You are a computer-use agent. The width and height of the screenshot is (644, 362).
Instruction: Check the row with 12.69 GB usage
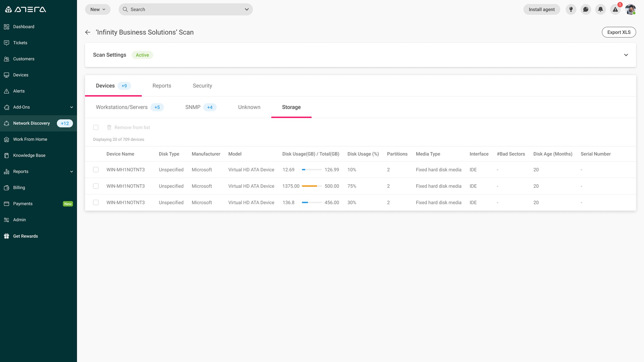96,170
